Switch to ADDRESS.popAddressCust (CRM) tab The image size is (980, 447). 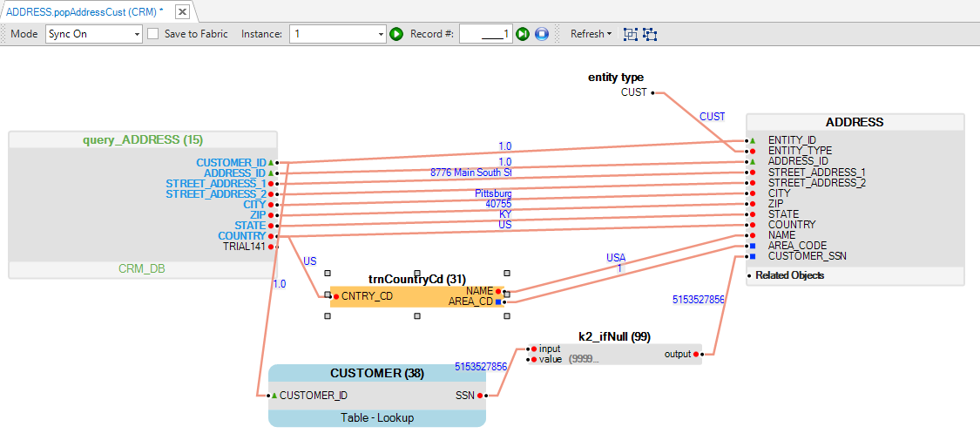tap(84, 11)
